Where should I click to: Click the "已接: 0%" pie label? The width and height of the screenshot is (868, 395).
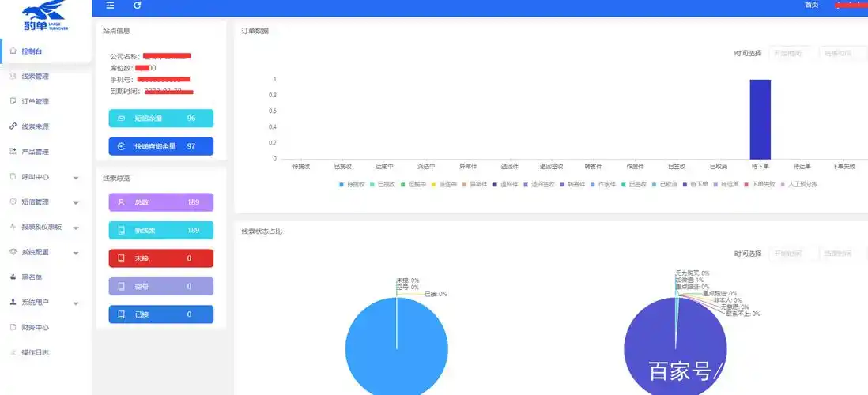coord(436,294)
